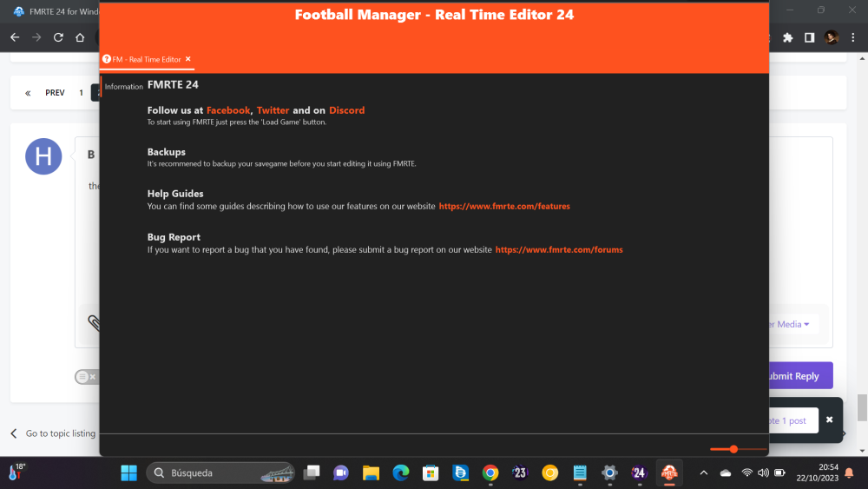Open the weather widget showing 18°
The image size is (868, 489).
coord(17,472)
